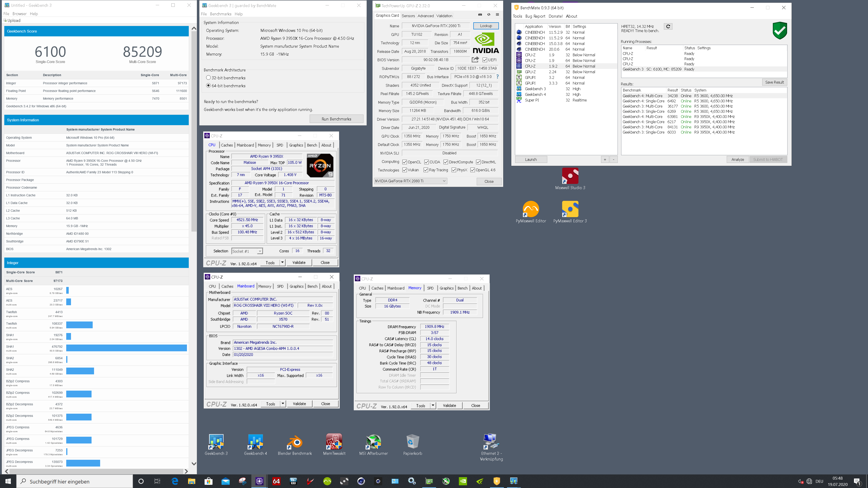
Task: Click the Lookup button in GPU-Z
Action: click(x=486, y=26)
